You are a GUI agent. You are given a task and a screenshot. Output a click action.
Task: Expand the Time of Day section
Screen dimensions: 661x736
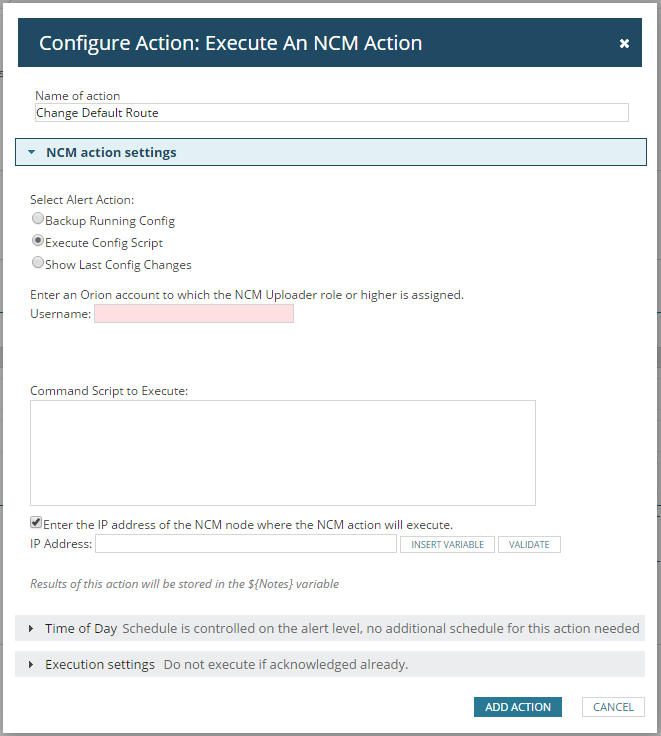coord(81,628)
